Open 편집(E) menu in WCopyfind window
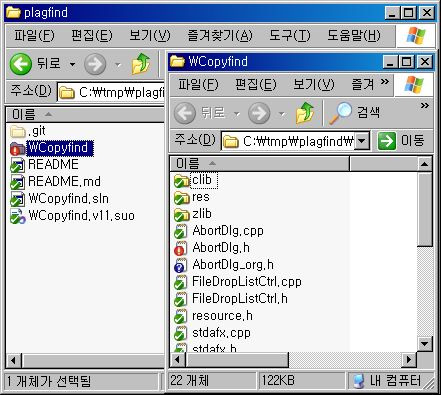Viewport: 441px width, 395px height. pos(256,84)
